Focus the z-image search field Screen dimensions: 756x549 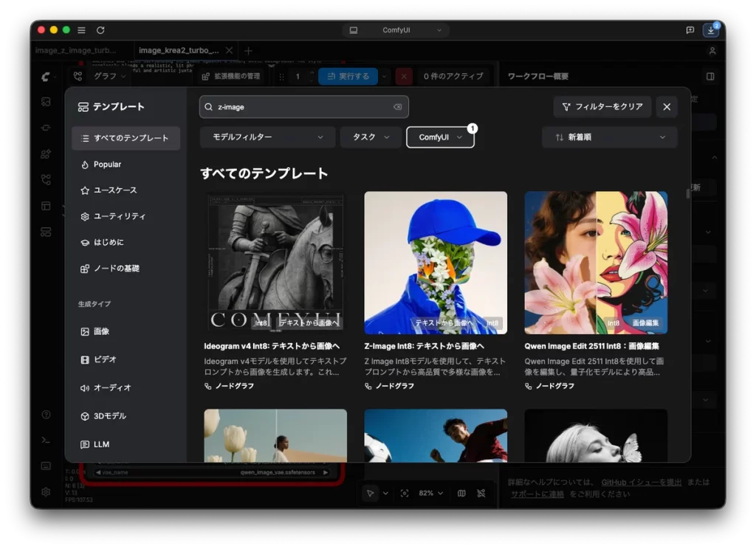tap(303, 107)
